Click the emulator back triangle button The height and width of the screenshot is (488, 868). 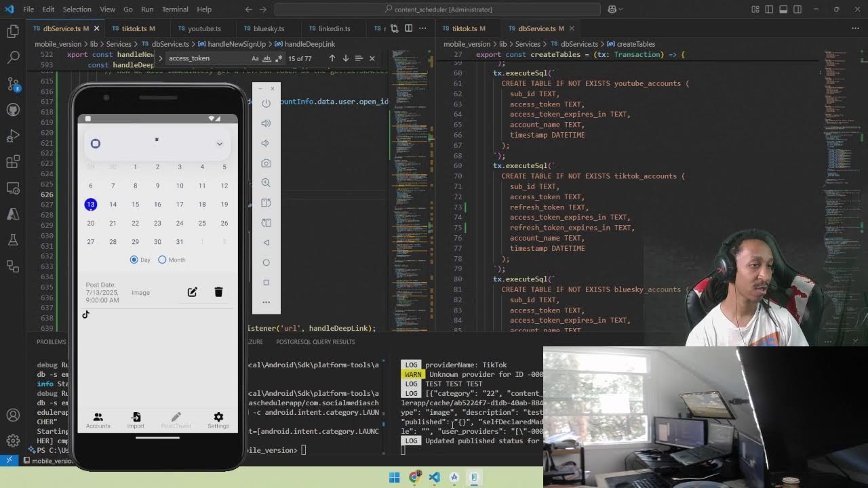pos(266,243)
